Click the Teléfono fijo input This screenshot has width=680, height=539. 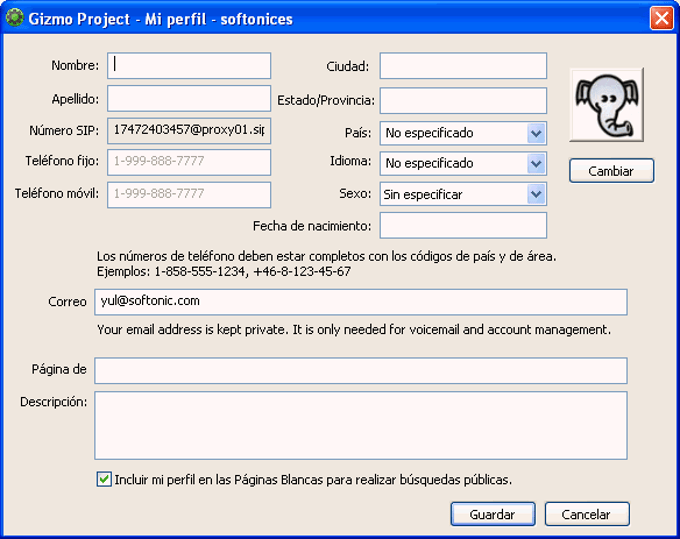(x=189, y=162)
